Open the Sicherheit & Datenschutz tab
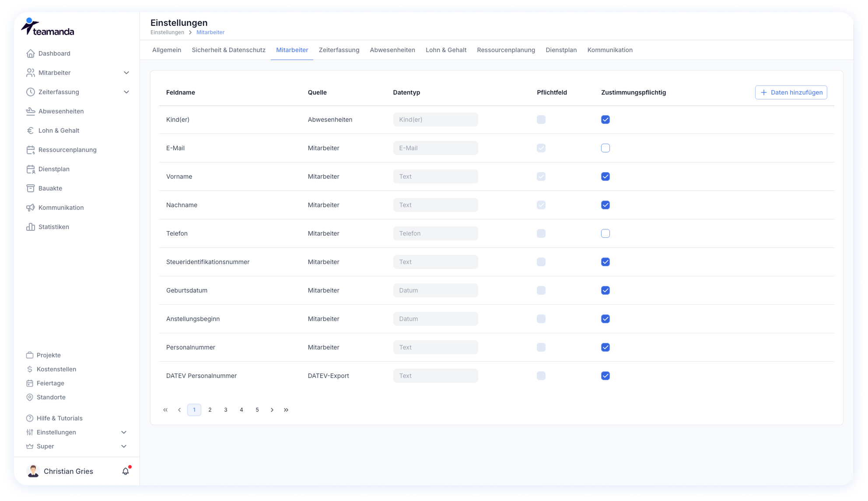Image resolution: width=868 pixels, height=501 pixels. coord(228,50)
